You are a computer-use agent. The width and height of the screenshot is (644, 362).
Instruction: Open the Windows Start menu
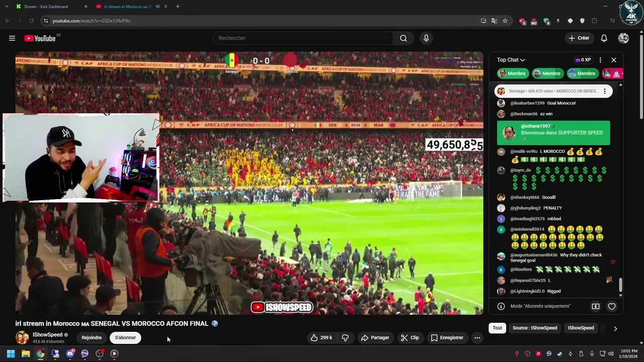point(11,353)
